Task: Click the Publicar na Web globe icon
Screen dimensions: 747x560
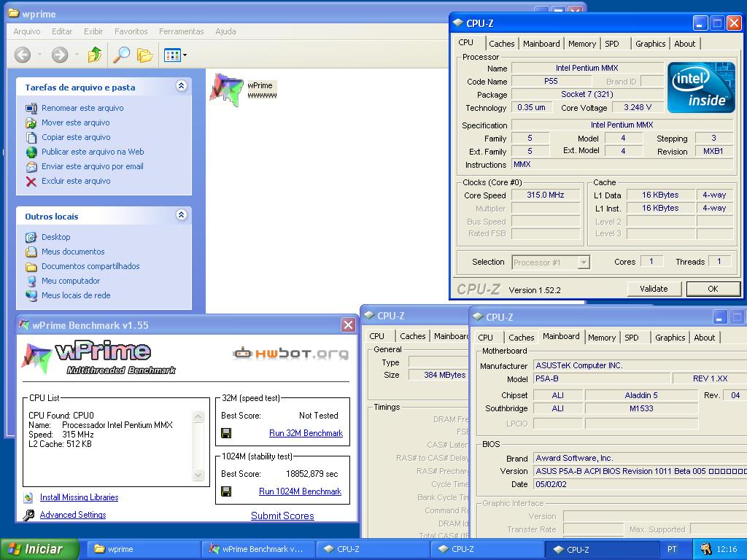Action: 31,152
